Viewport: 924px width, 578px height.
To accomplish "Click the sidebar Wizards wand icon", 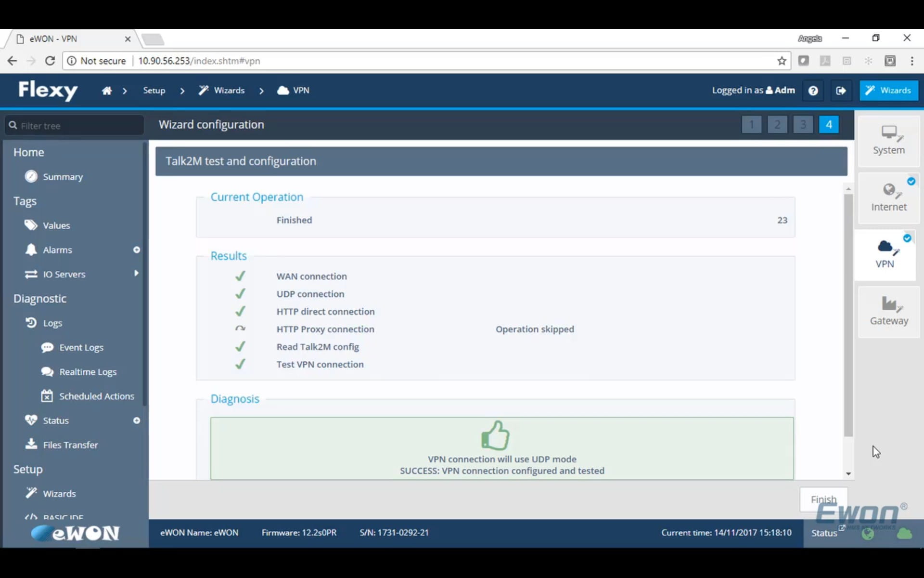I will (31, 493).
